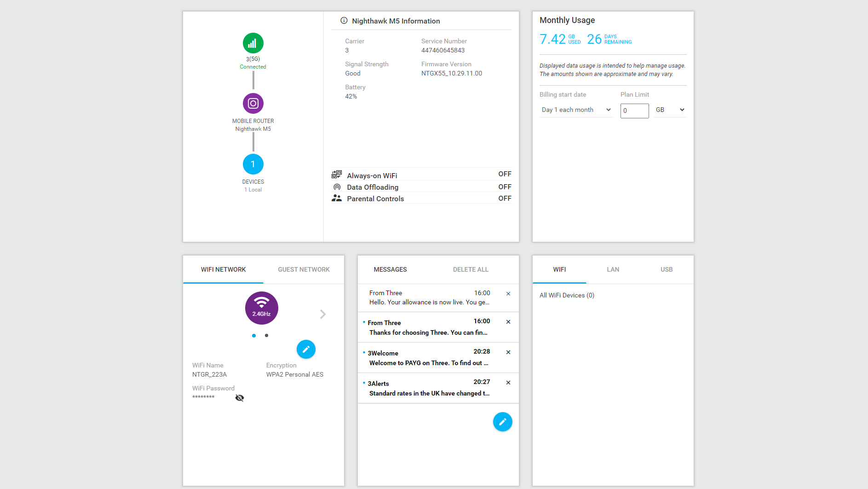This screenshot has height=489, width=868.
Task: Click Always-on WiFi label
Action: (x=372, y=176)
